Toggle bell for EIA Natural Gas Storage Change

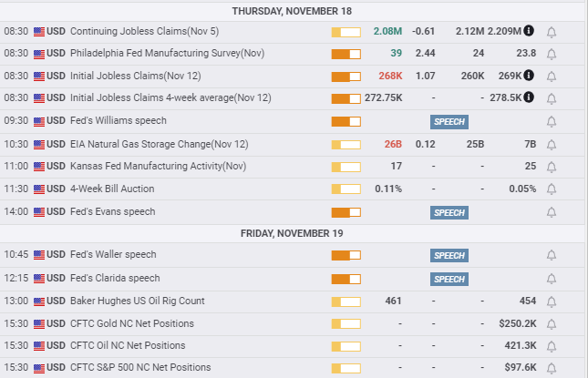click(552, 144)
